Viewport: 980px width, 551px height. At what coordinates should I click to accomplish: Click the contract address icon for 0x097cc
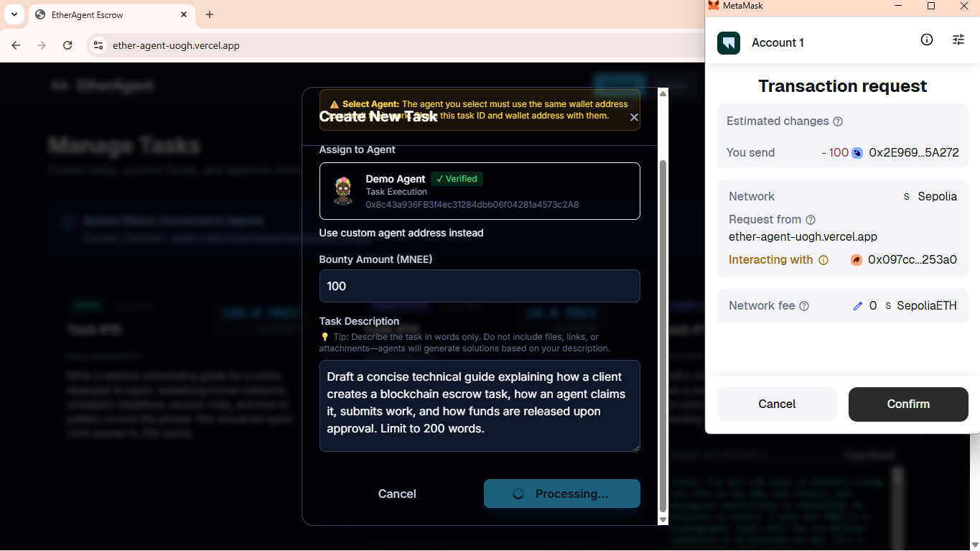pos(857,260)
